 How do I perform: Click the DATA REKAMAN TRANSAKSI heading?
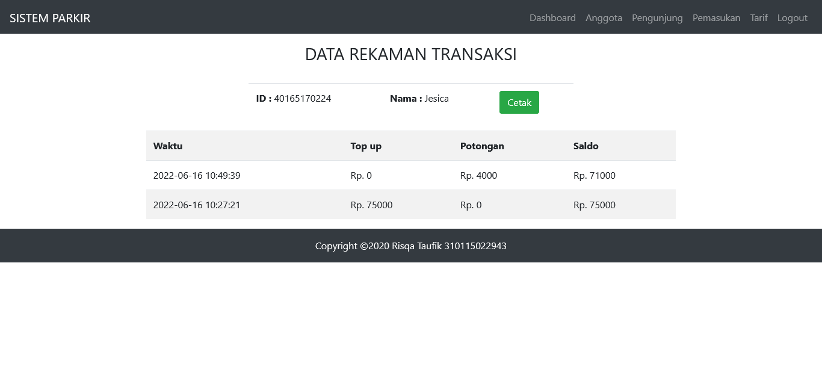(x=411, y=54)
